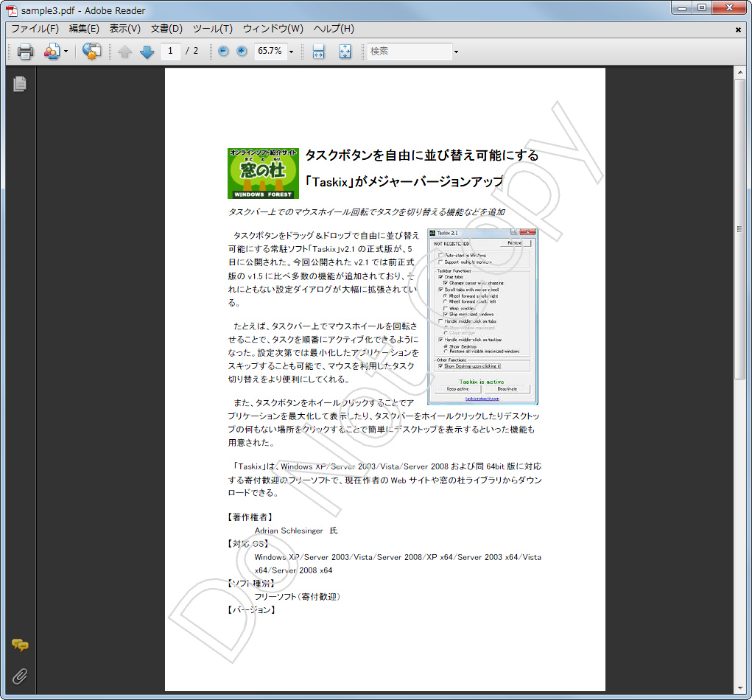Zoom in with plus icon
The width and height of the screenshot is (752, 700).
[242, 51]
